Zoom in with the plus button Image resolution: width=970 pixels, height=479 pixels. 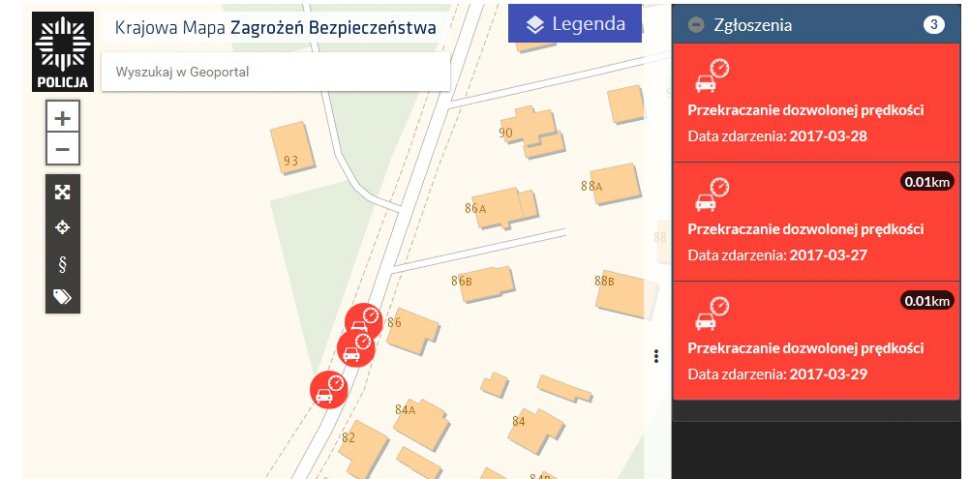click(62, 118)
